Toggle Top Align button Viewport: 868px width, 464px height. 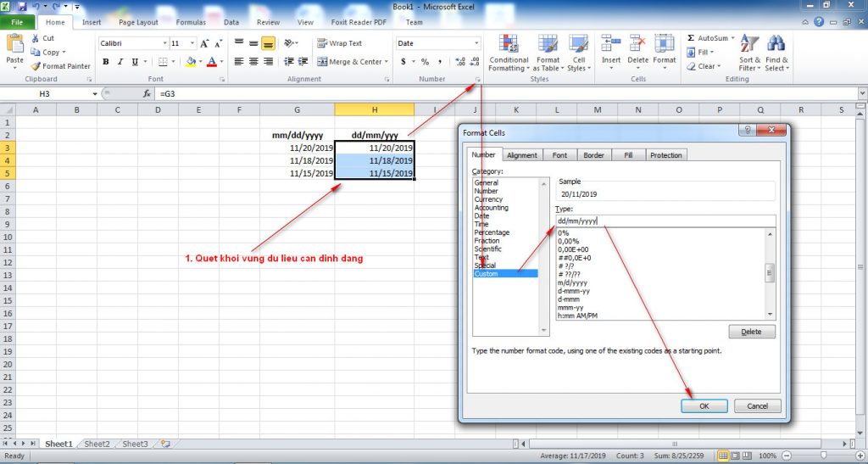tap(238, 43)
